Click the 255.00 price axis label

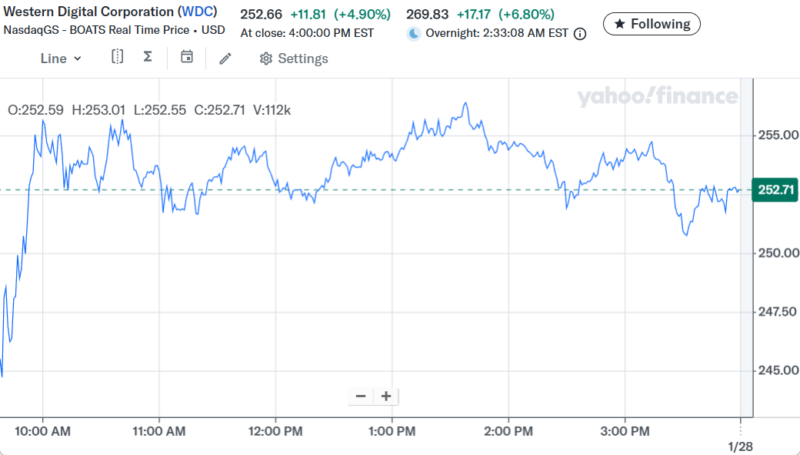click(x=776, y=134)
